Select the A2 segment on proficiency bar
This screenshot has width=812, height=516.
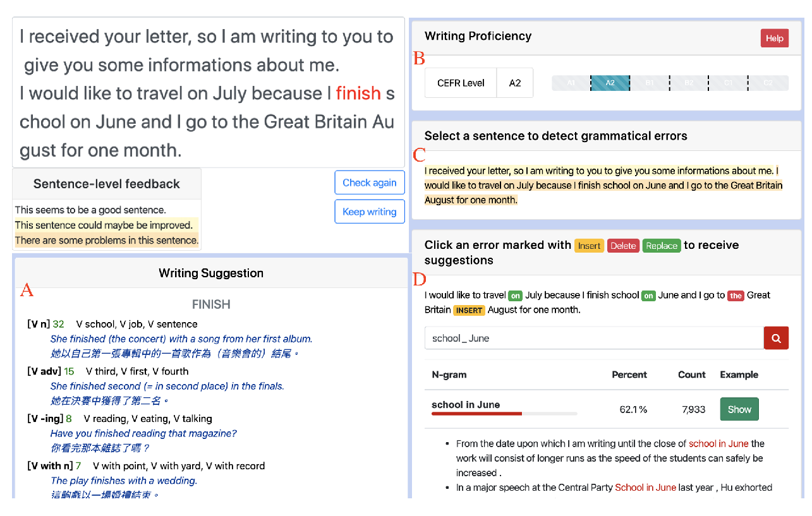[x=610, y=83]
